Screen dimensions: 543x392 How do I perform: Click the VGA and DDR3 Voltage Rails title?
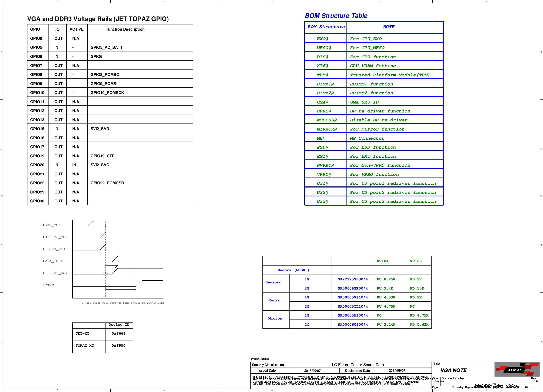pos(98,19)
